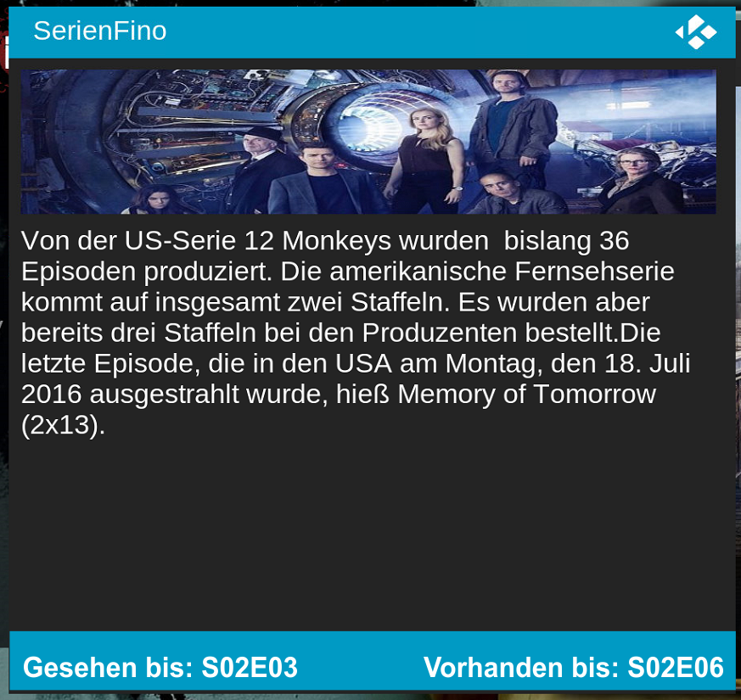Click the "36" episode count text
Image resolution: width=741 pixels, height=700 pixels.
pos(615,241)
